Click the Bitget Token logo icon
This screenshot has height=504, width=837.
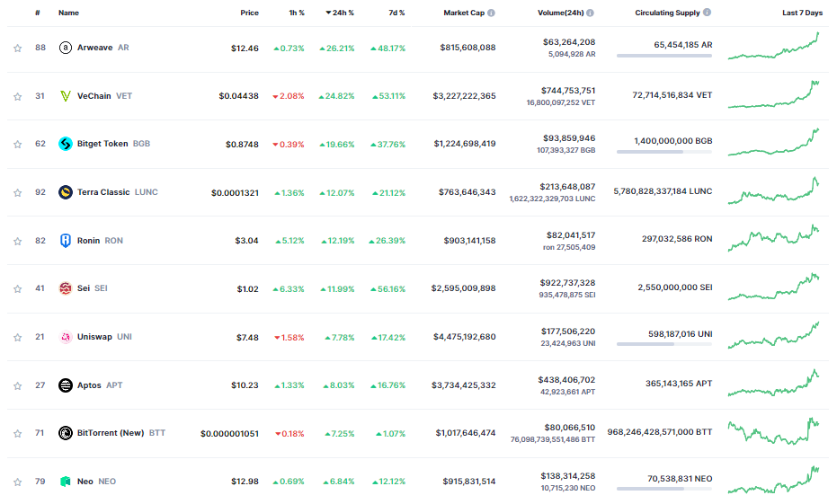[x=65, y=144]
